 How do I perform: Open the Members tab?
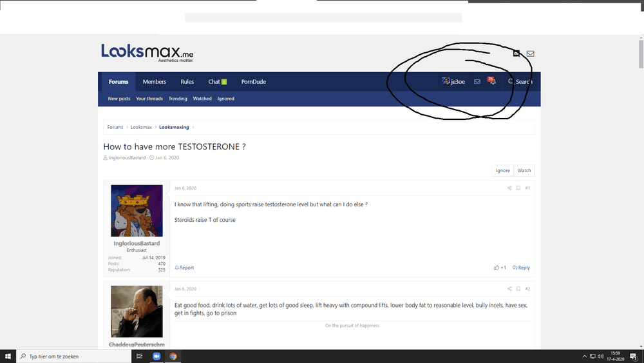pos(155,81)
